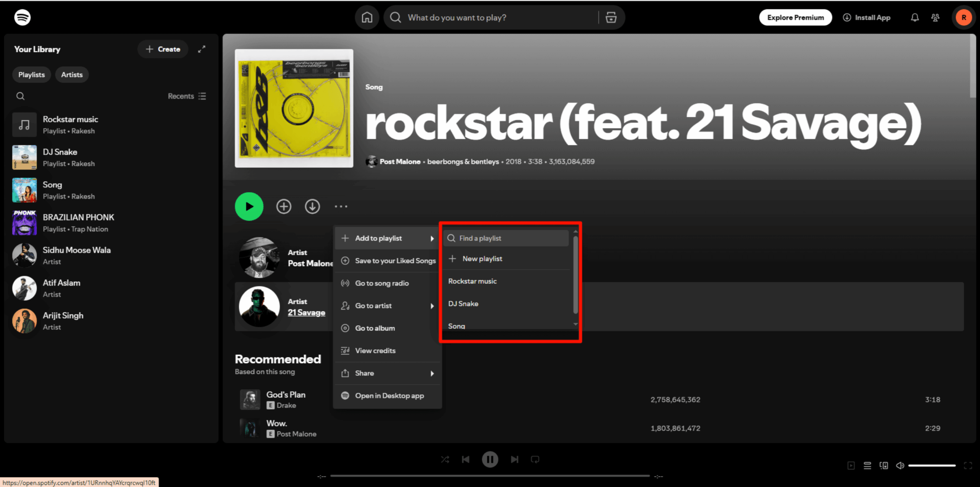Select Save to your Liked Songs
This screenshot has height=487, width=980.
click(387, 261)
